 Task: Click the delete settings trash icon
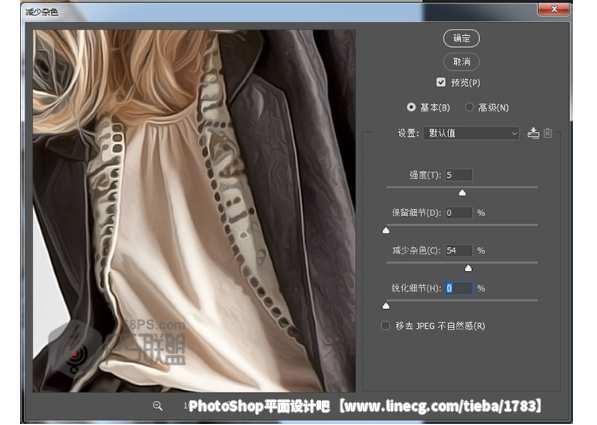pos(548,133)
